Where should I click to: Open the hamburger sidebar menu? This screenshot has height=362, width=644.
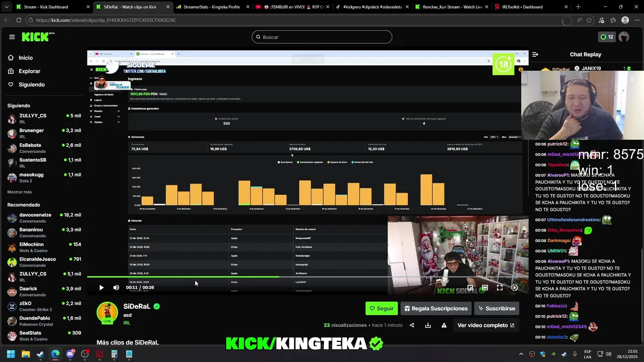coord(12,37)
